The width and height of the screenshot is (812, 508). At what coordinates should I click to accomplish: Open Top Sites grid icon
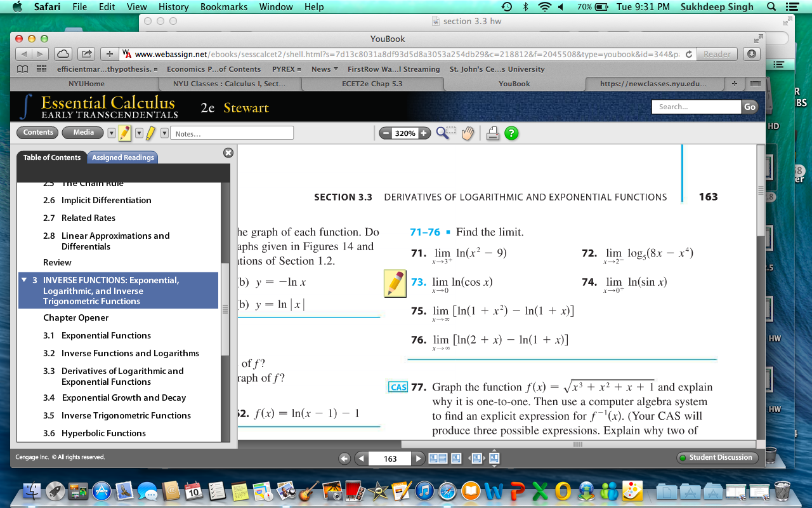(42, 69)
